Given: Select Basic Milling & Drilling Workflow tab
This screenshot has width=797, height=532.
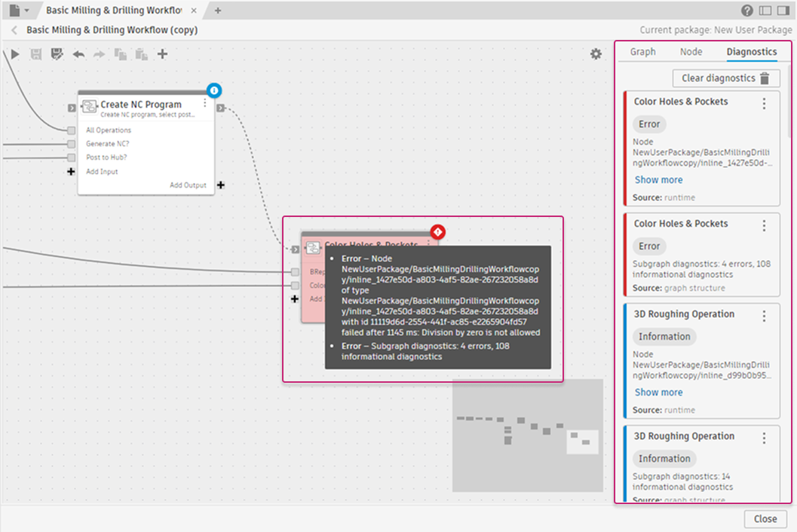Looking at the screenshot, I should (114, 10).
